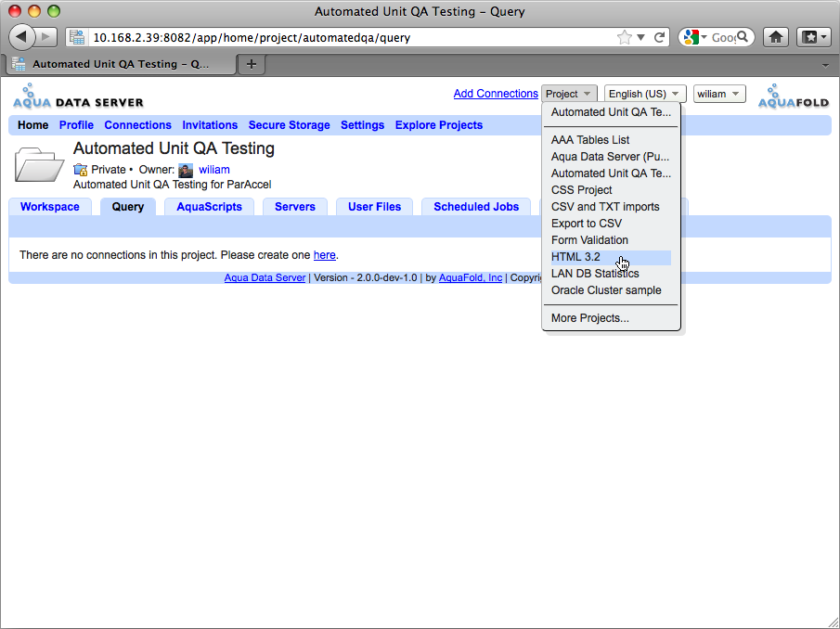840x629 pixels.
Task: Open Settings navigation link
Action: (x=362, y=125)
